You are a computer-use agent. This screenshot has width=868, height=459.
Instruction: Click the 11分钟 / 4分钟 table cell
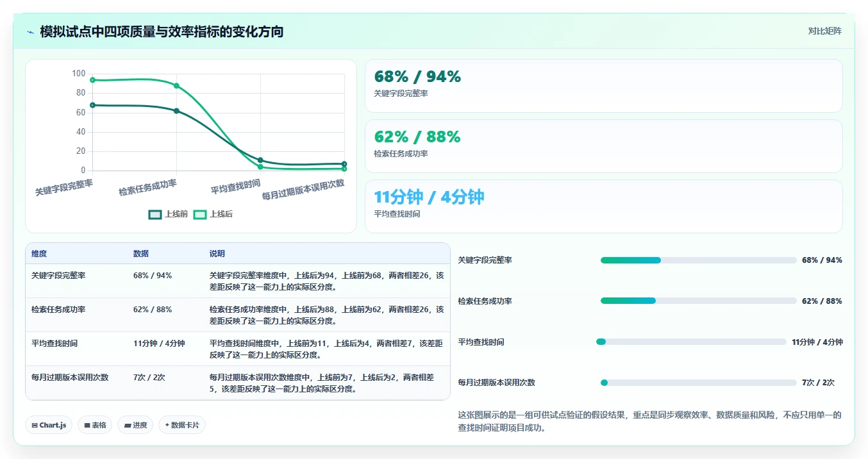tap(159, 343)
